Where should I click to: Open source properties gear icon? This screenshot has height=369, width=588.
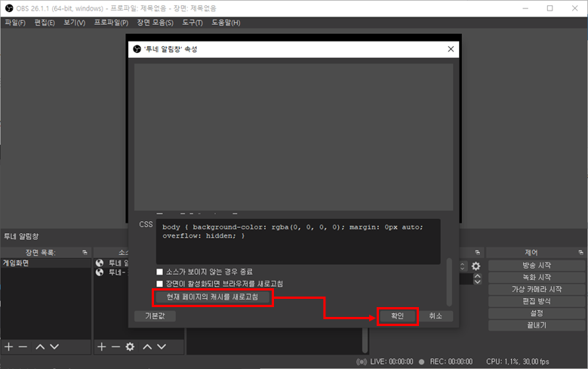pos(130,346)
